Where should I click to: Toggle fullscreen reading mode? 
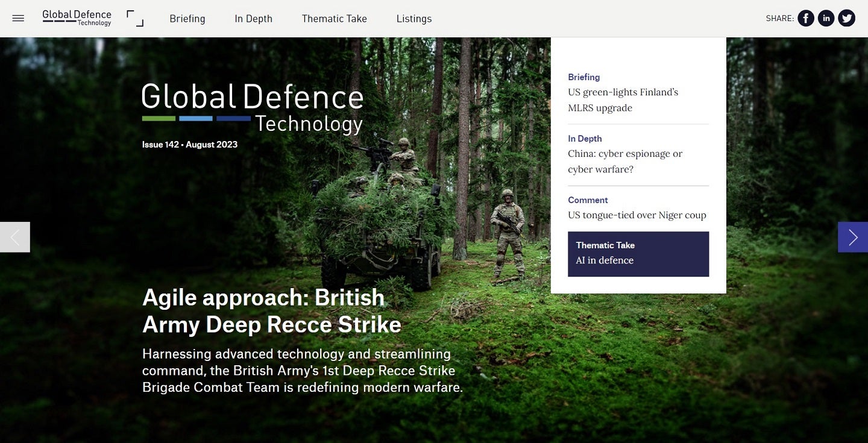coord(135,18)
